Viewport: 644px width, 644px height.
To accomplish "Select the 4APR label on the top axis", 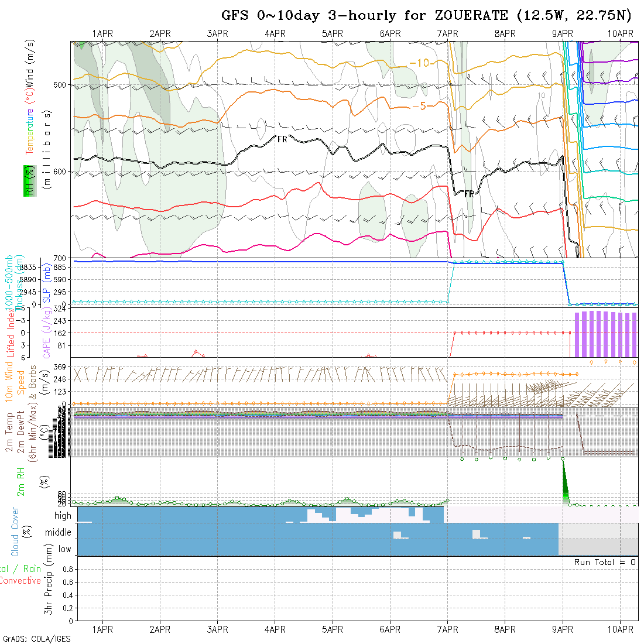I will 275,34.
